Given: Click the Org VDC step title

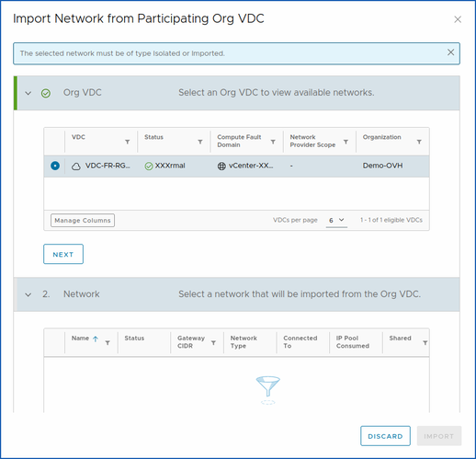Looking at the screenshot, I should [x=83, y=92].
